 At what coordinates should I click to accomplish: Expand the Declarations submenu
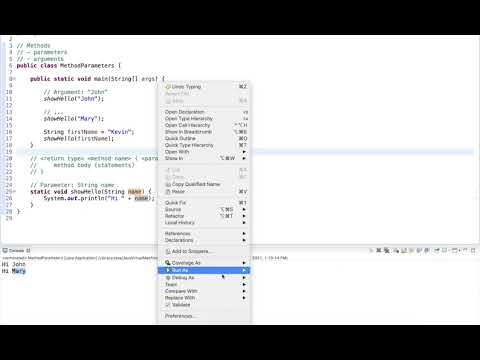[204, 240]
